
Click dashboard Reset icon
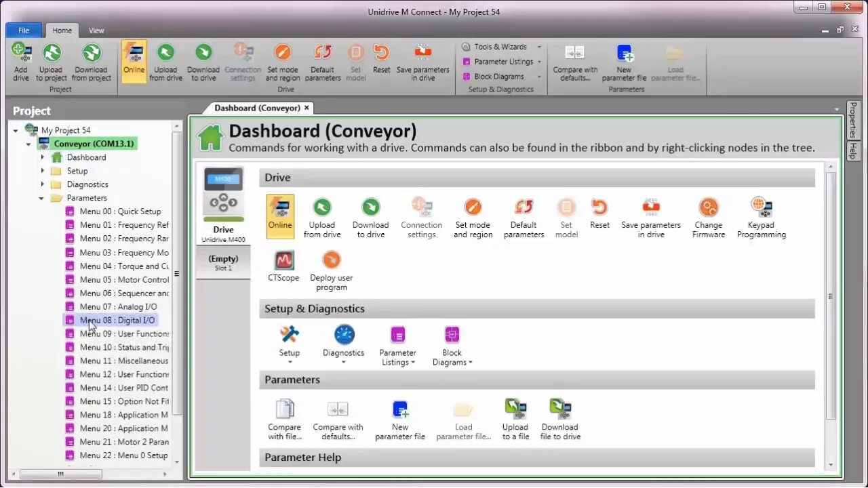pos(599,213)
